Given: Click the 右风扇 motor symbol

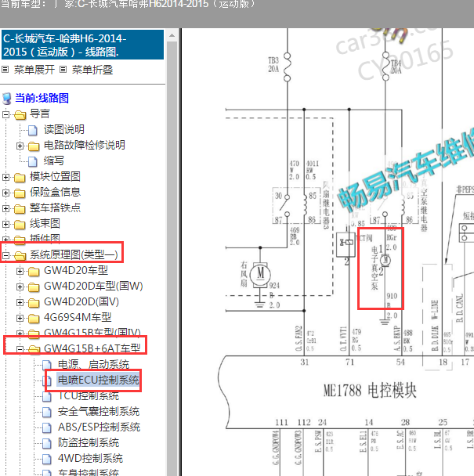Looking at the screenshot, I should coord(260,274).
